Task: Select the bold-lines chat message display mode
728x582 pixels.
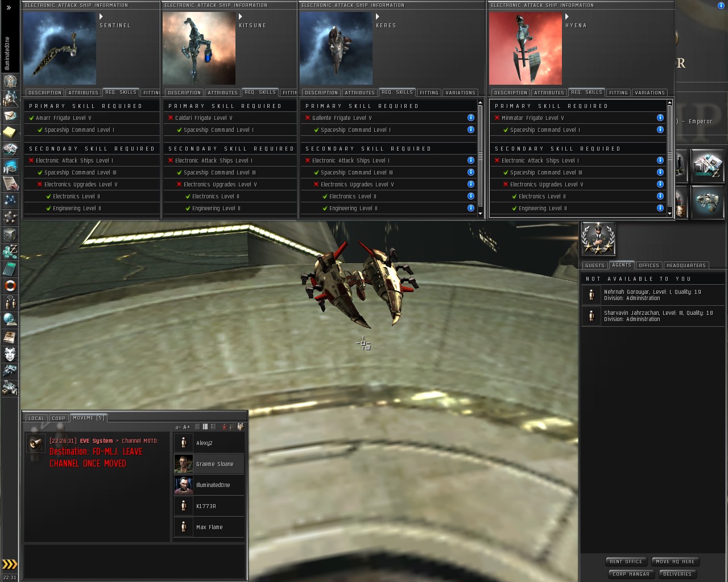Action: coord(205,427)
